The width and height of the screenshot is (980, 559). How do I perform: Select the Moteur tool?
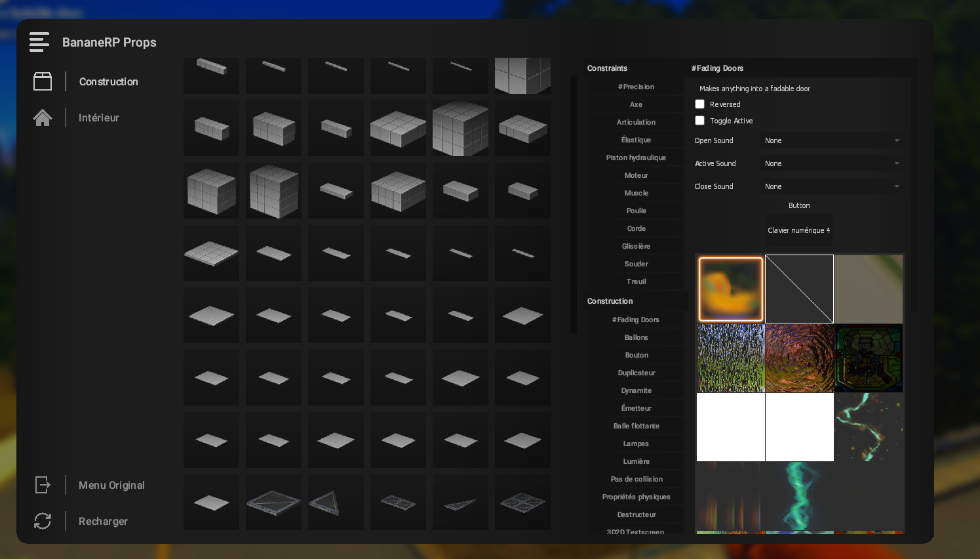[636, 175]
